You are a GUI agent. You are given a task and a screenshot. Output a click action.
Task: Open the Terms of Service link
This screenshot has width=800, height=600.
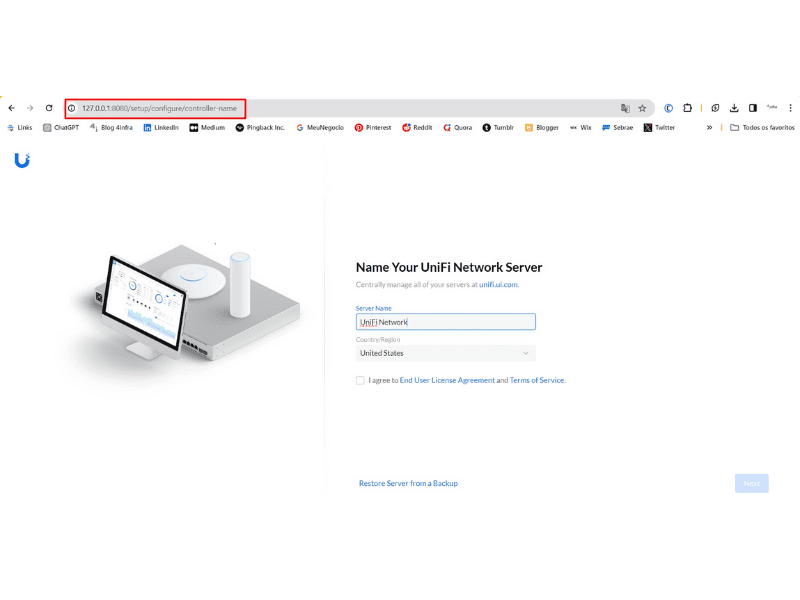click(537, 380)
